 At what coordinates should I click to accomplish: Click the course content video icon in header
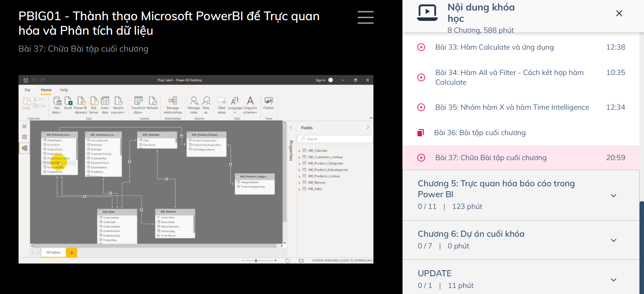point(427,13)
